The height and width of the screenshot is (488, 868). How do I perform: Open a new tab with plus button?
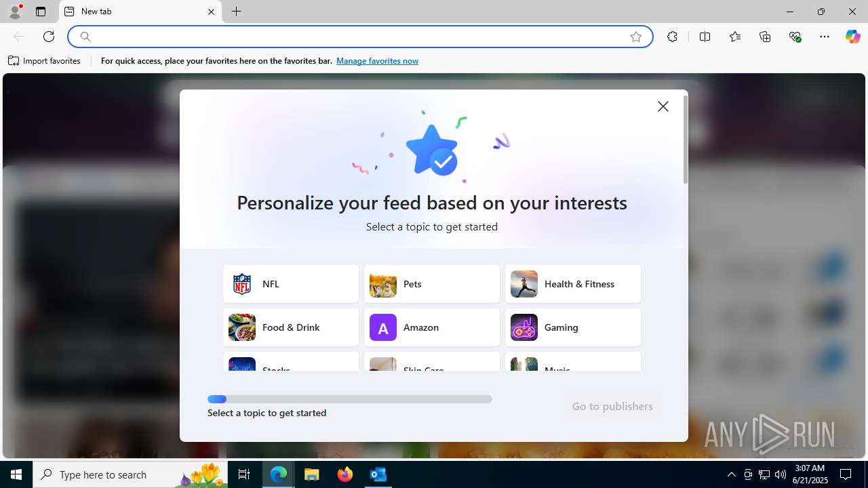click(237, 12)
